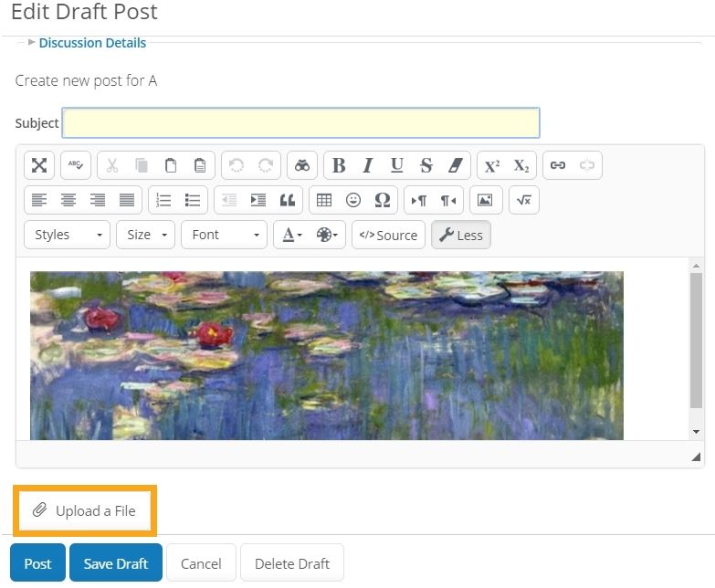Open Find with the binoculars icon
Viewport: 715px width, 588px height.
coord(302,165)
